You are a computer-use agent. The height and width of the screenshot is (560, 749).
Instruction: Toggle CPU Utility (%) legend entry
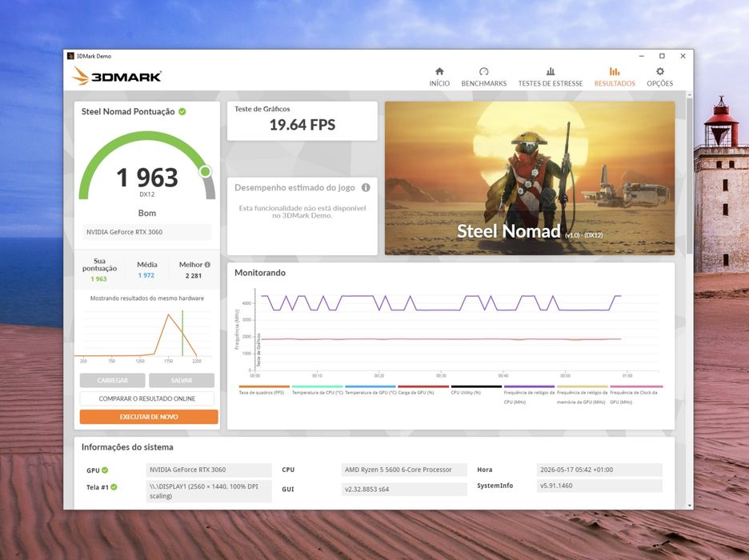pos(476,390)
